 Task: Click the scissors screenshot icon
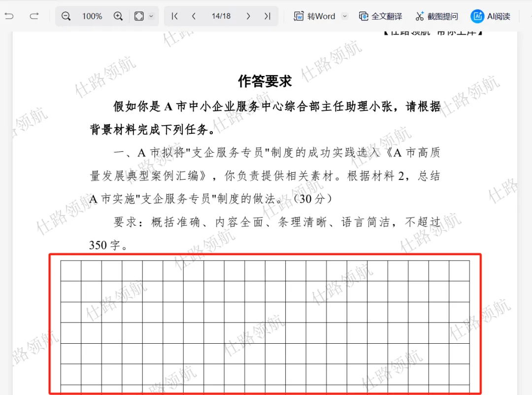pyautogui.click(x=420, y=16)
